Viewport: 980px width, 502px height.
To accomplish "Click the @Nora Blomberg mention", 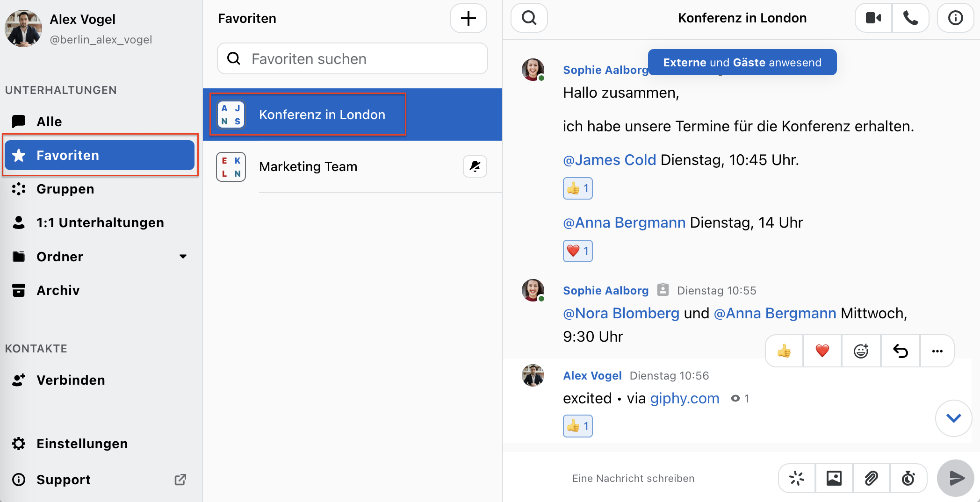I will pos(621,313).
